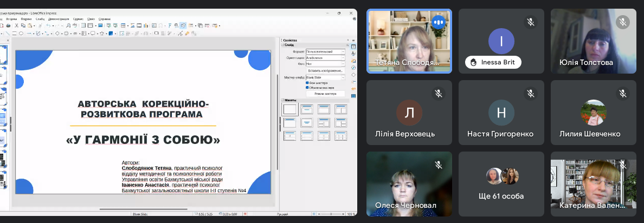Click the Inessa Brit raised hand label

[x=493, y=62]
